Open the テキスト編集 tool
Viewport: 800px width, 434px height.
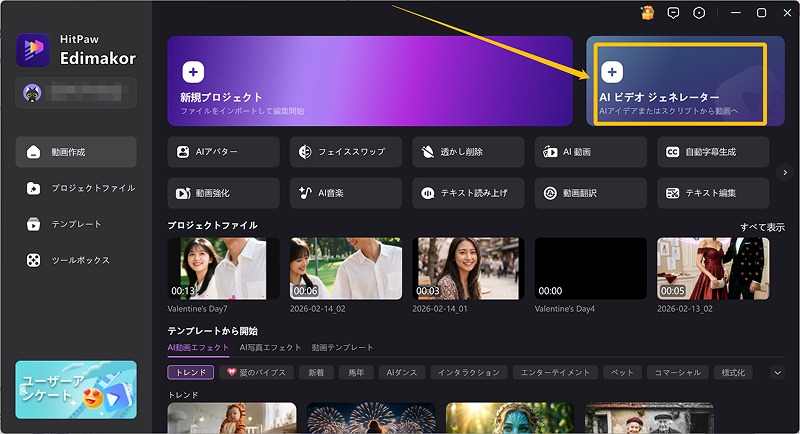click(713, 193)
